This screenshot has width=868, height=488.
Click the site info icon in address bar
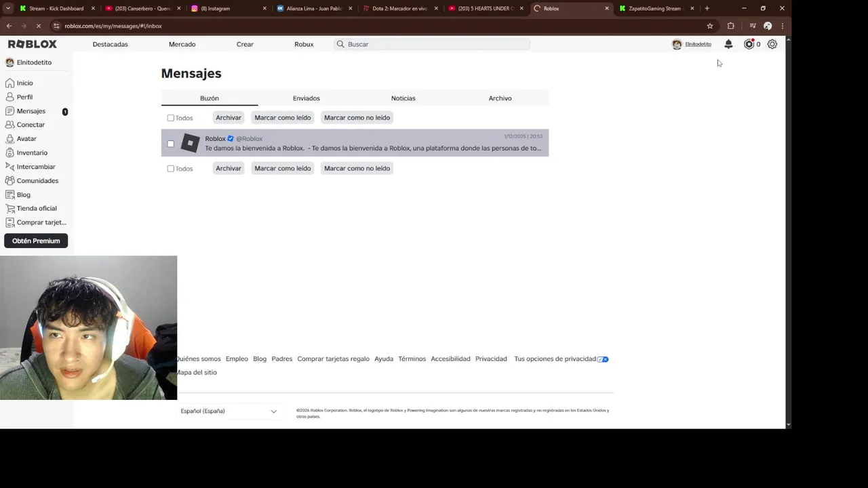click(x=56, y=26)
